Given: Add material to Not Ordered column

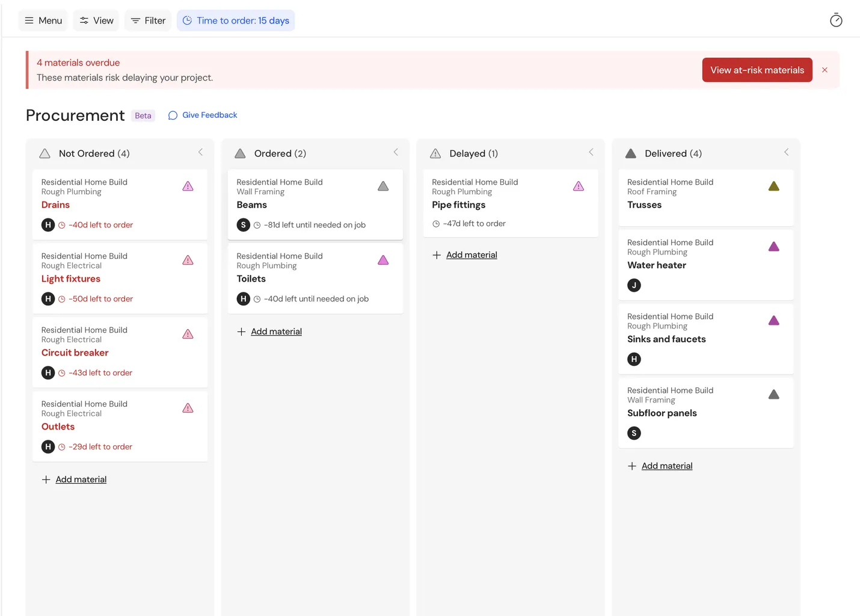Looking at the screenshot, I should [x=74, y=479].
